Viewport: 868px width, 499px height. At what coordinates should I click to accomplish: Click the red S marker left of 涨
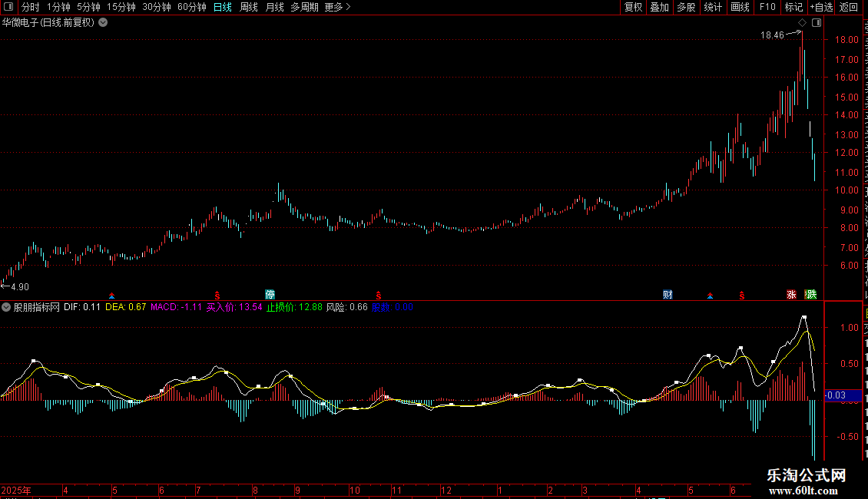coord(742,296)
